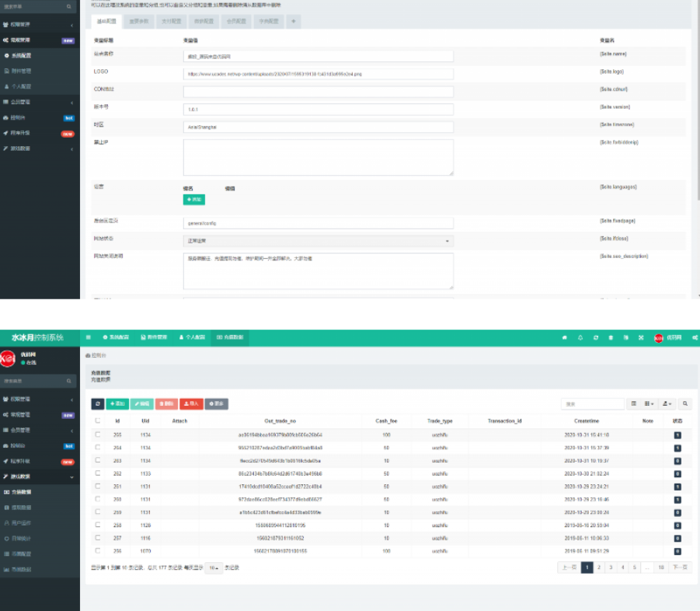The height and width of the screenshot is (611, 700).
Task: Click the round red avatar in lower sidebar
Action: pyautogui.click(x=8, y=358)
